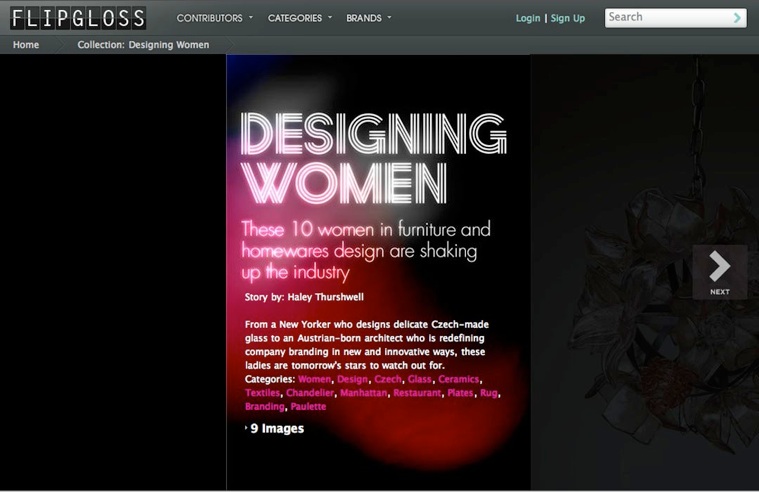This screenshot has height=492, width=759.
Task: Open the Czech category link
Action: pyautogui.click(x=388, y=379)
